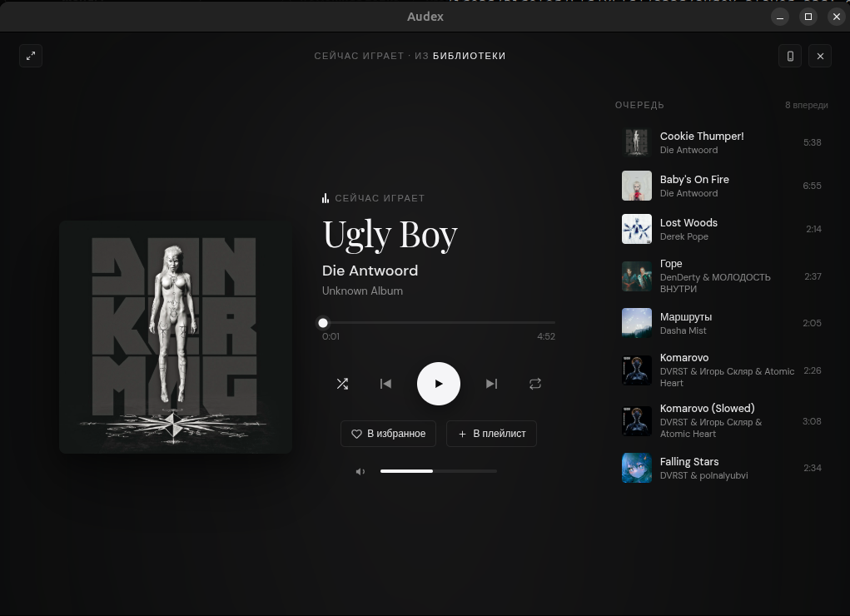
Task: Select the Komarovo (Slowed) title
Action: [708, 409]
